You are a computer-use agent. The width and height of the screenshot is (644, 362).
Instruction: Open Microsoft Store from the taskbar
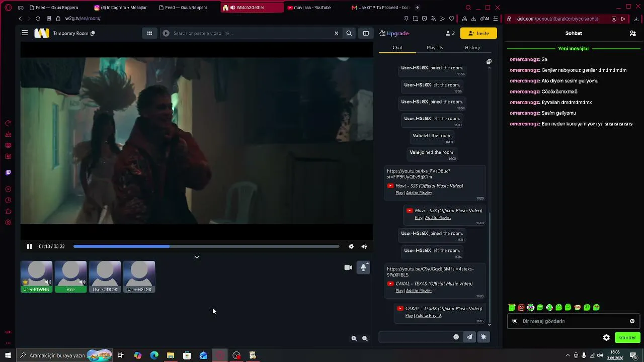187,355
